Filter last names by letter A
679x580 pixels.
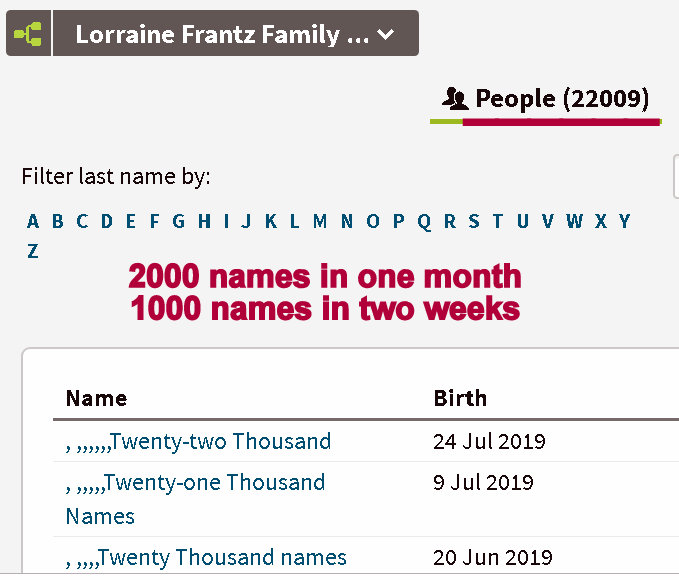pos(33,222)
